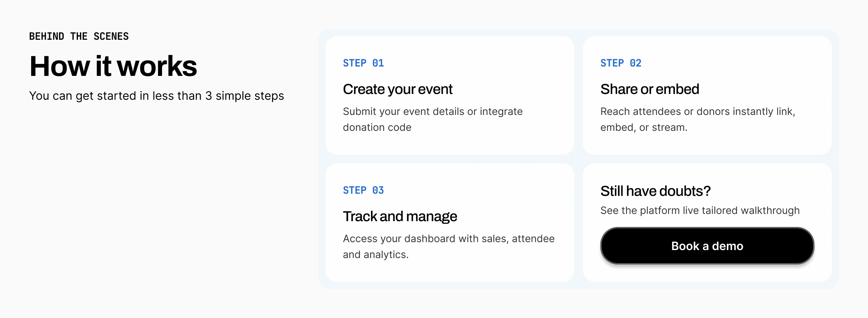The width and height of the screenshot is (868, 318).
Task: Click the word works in main heading
Action: coord(157,66)
